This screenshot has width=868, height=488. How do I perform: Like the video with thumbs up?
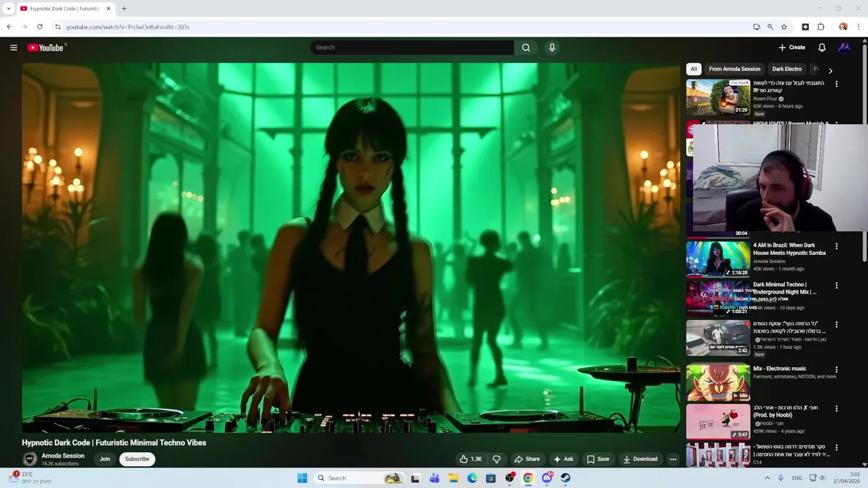[471, 459]
